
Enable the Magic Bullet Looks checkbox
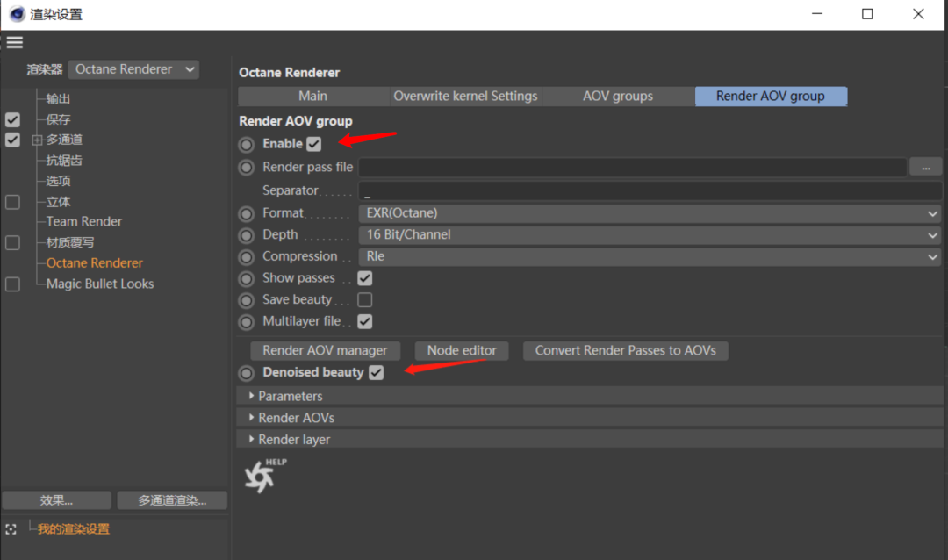coord(12,284)
